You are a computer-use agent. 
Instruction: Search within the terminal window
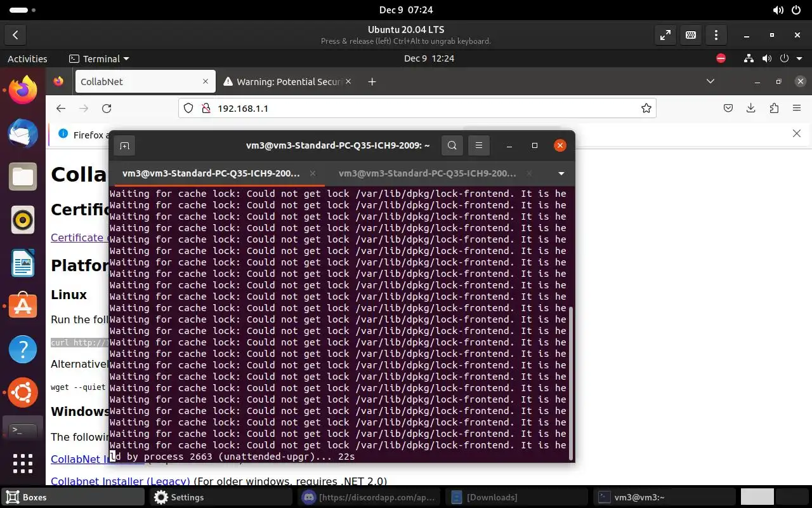(x=452, y=145)
